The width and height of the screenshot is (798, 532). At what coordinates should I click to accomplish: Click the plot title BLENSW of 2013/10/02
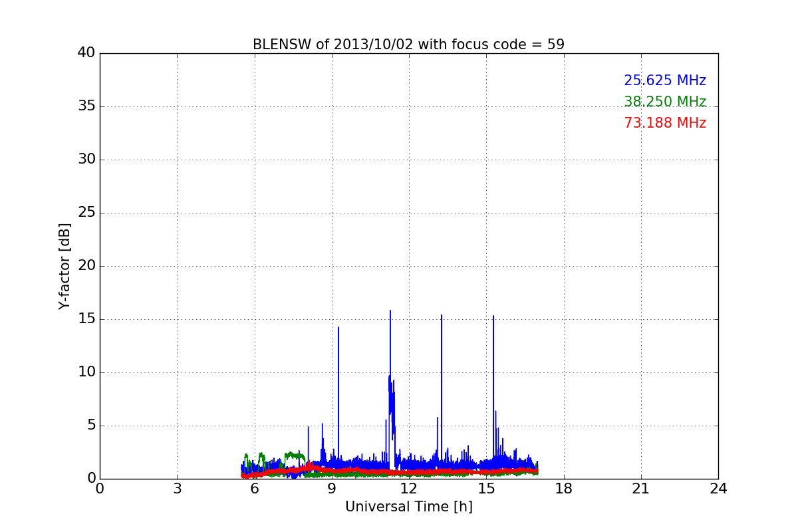tap(408, 45)
